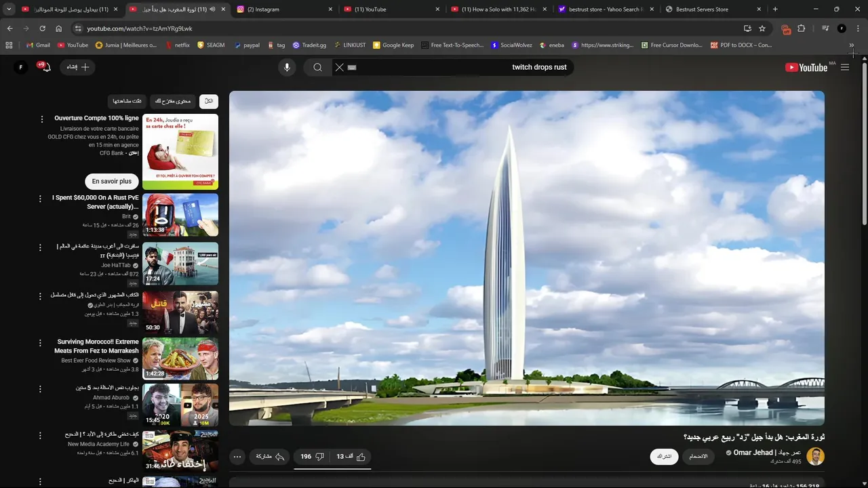
Task: Select the 'Watched' filter chip
Action: point(127,101)
